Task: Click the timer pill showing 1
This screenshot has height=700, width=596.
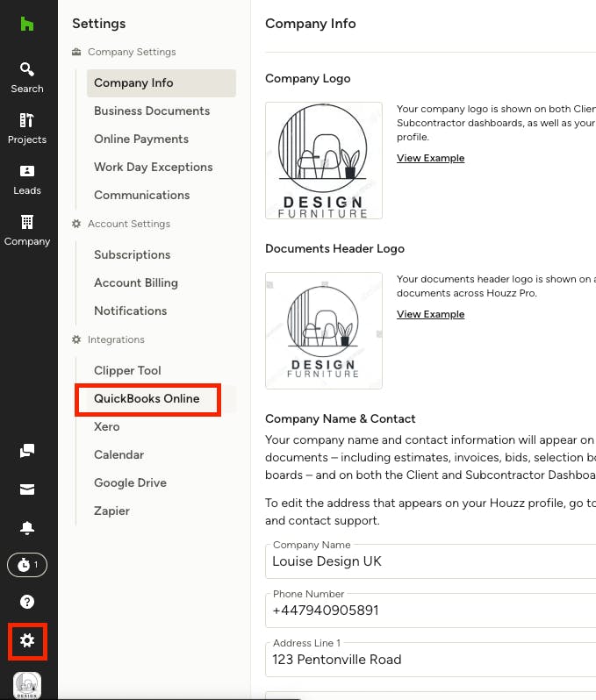Action: pos(27,565)
